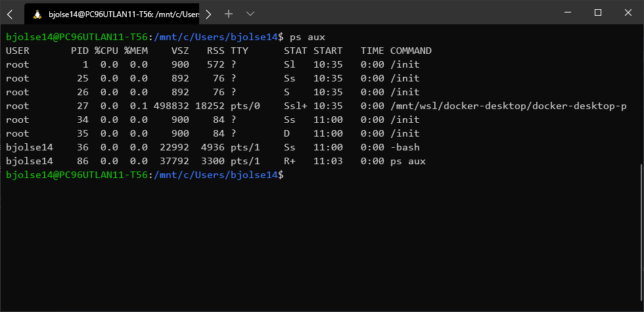Click the docker-desktop process path
Viewport: 644px width, 312px height.
pos(509,106)
